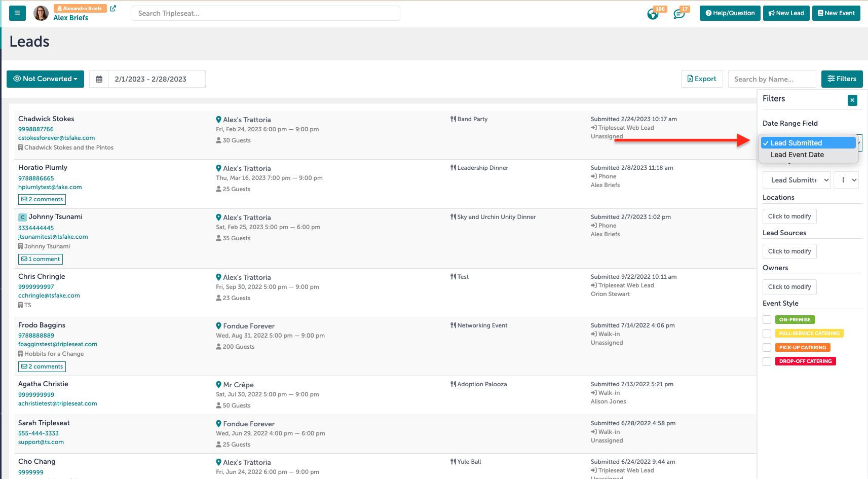
Task: Open the calendar date picker icon
Action: pos(99,79)
